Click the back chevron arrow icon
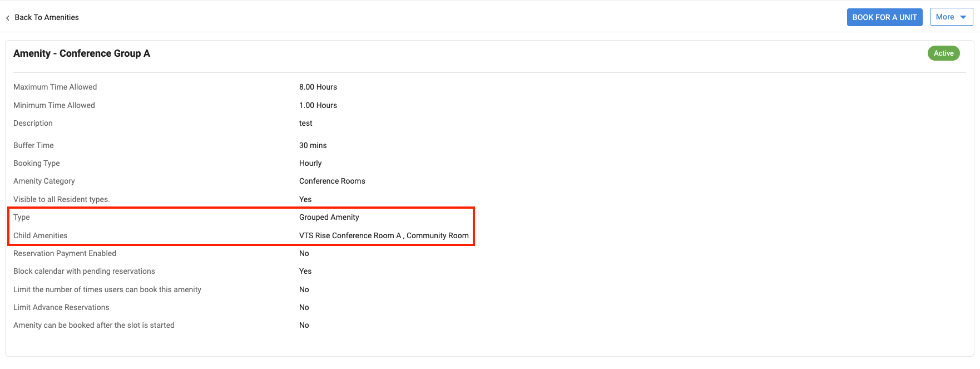The width and height of the screenshot is (980, 369). pos(8,18)
